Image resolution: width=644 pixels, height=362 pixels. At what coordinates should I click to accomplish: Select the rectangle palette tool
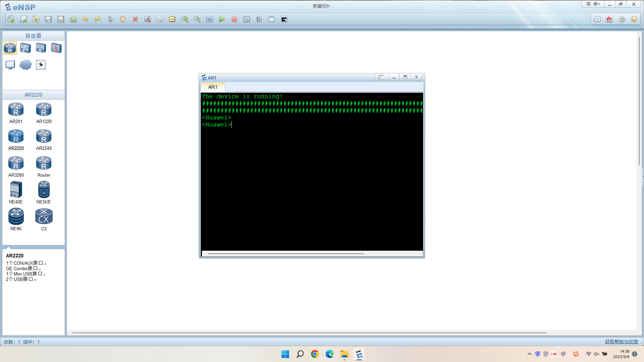172,19
